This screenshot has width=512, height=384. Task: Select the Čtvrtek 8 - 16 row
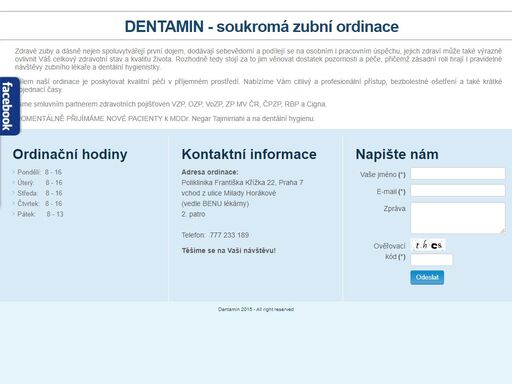pos(38,204)
